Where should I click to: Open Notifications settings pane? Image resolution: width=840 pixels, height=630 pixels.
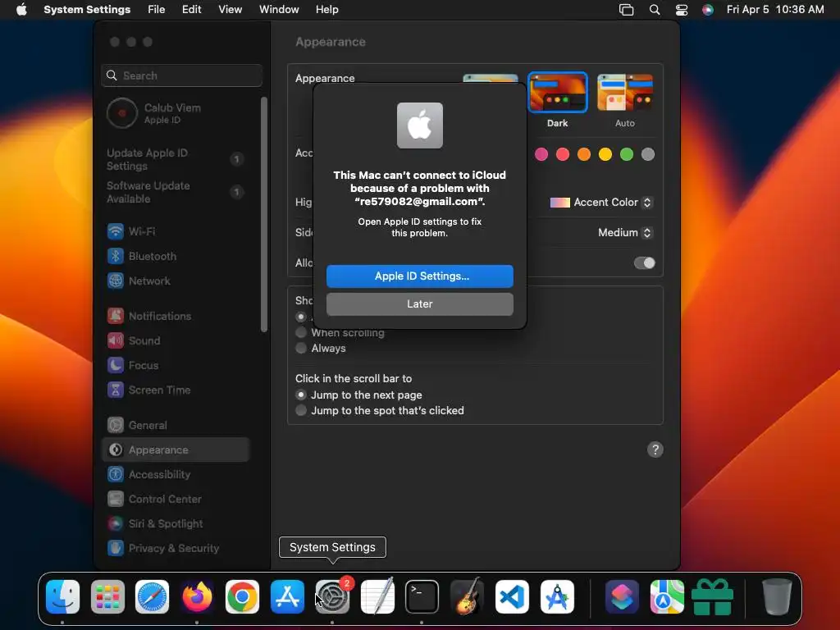(176, 316)
